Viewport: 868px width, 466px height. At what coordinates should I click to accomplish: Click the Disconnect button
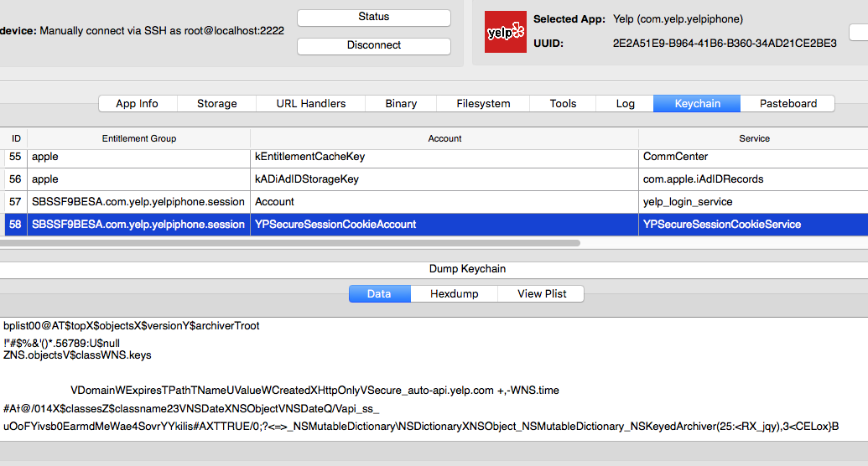pyautogui.click(x=374, y=45)
